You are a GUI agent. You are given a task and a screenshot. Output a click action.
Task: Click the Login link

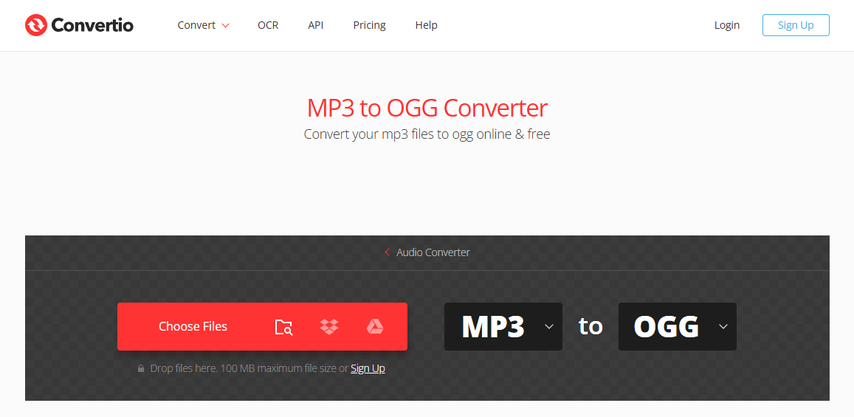click(x=727, y=25)
